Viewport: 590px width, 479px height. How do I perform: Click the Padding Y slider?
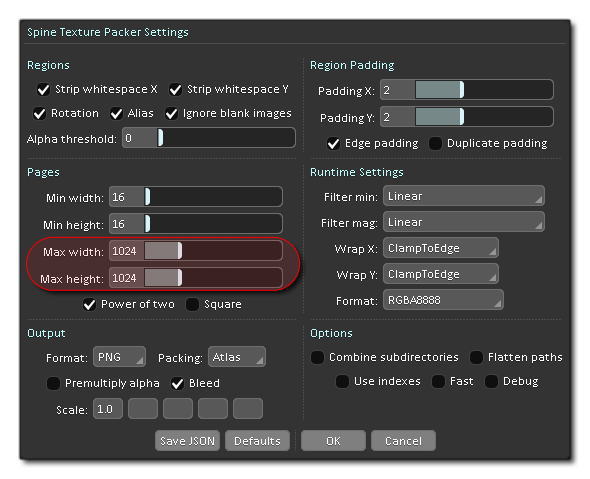coord(484,117)
